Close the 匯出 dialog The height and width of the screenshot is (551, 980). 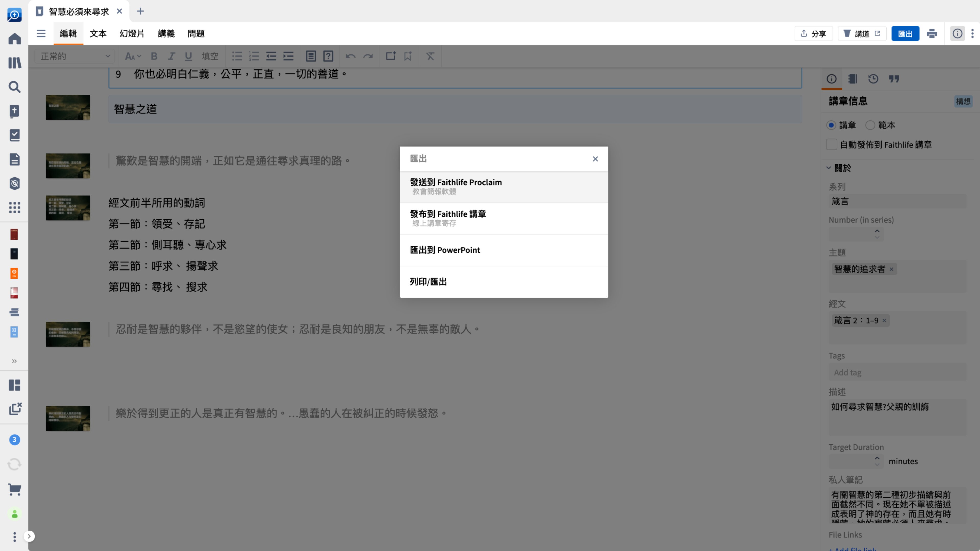tap(595, 159)
